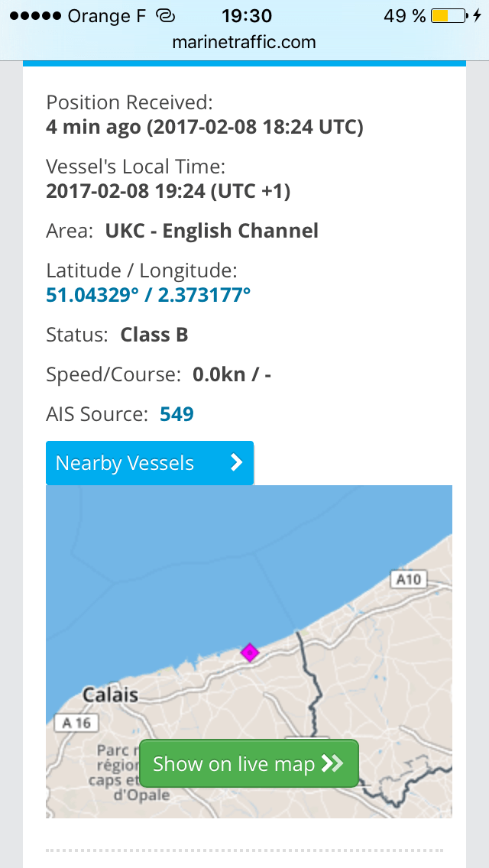Expand Nearby Vessels using its chevron arrow
Viewport: 489px width, 868px height.
(236, 463)
